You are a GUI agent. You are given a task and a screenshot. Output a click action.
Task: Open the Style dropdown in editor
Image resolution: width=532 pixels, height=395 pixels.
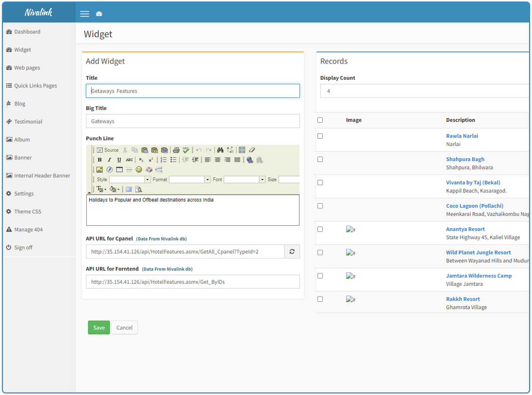coord(147,179)
